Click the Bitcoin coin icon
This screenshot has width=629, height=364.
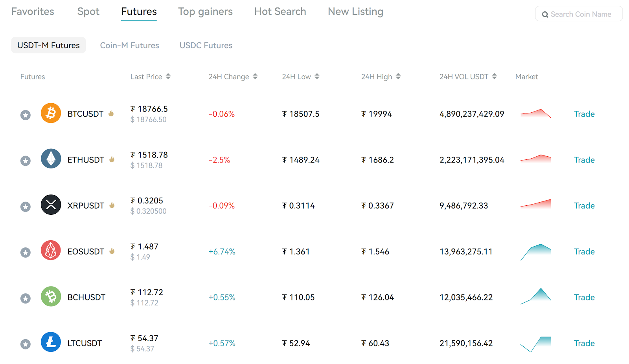(51, 113)
